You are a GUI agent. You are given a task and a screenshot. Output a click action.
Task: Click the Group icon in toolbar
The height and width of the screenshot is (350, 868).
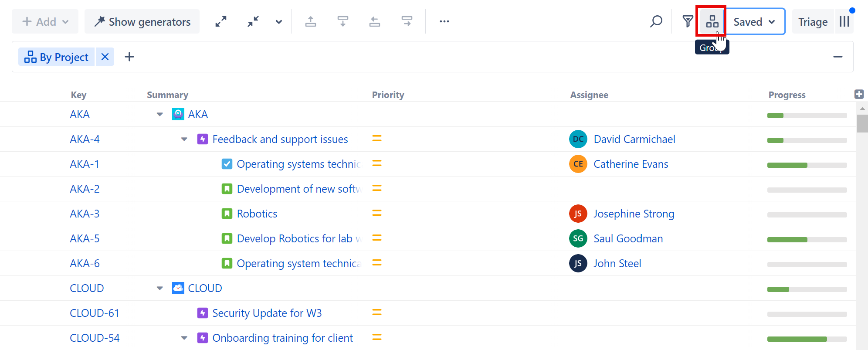click(x=712, y=21)
